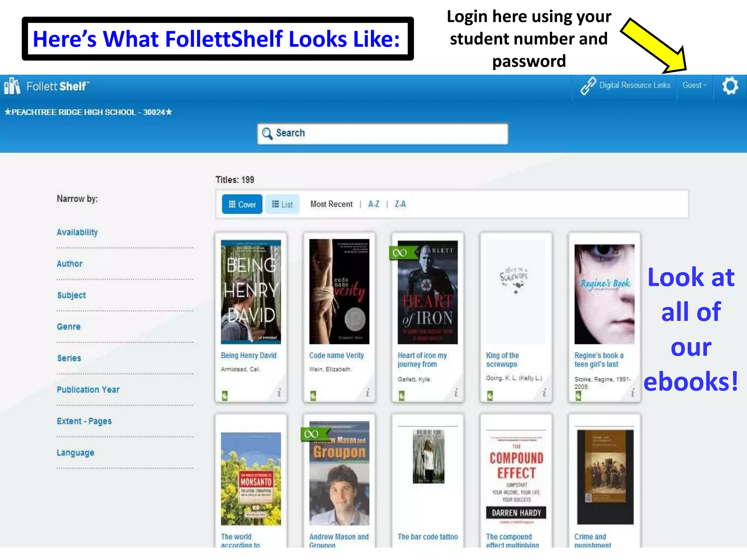Click ebook badge on Code name Verity card
Screen dimensions: 747x560
click(x=313, y=396)
